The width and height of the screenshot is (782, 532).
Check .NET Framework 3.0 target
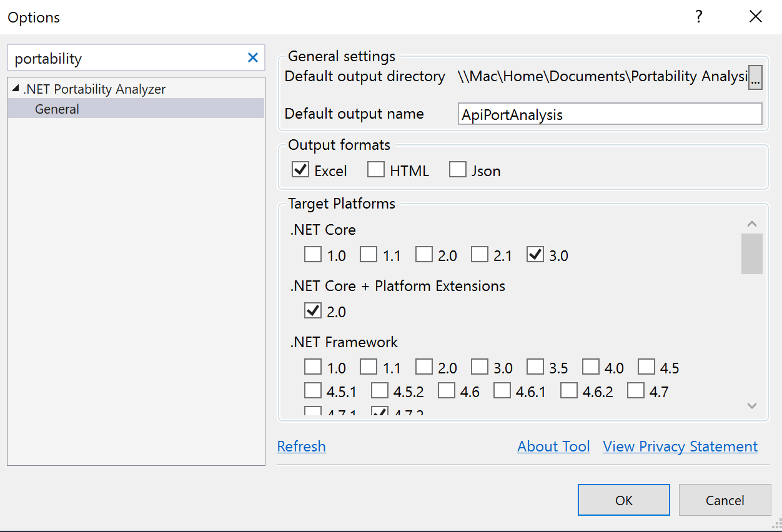(x=480, y=367)
